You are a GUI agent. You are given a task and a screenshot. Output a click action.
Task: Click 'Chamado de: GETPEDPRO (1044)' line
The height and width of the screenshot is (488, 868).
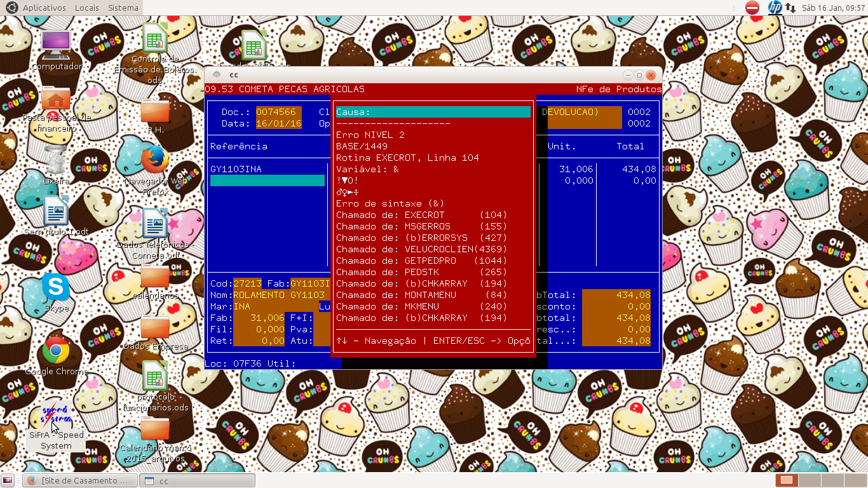[422, 261]
